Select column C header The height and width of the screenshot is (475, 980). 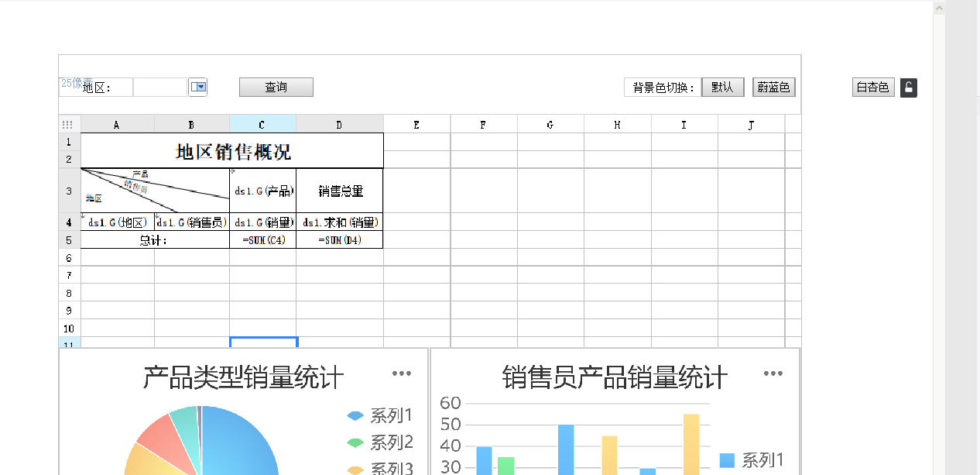(262, 124)
